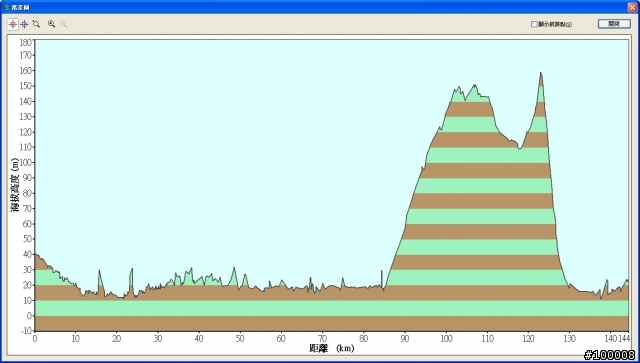
Task: Choose the region selection zoom tool
Action: [36, 24]
